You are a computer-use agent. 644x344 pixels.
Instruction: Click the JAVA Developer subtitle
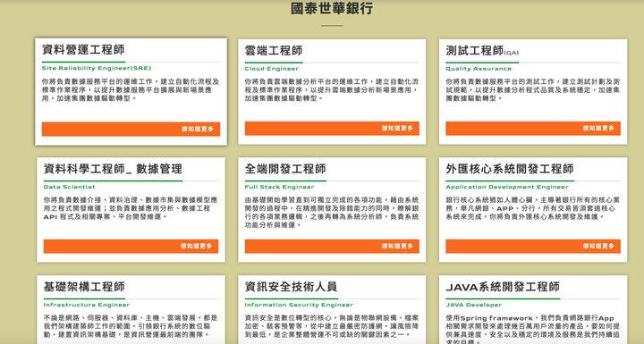coord(473,305)
